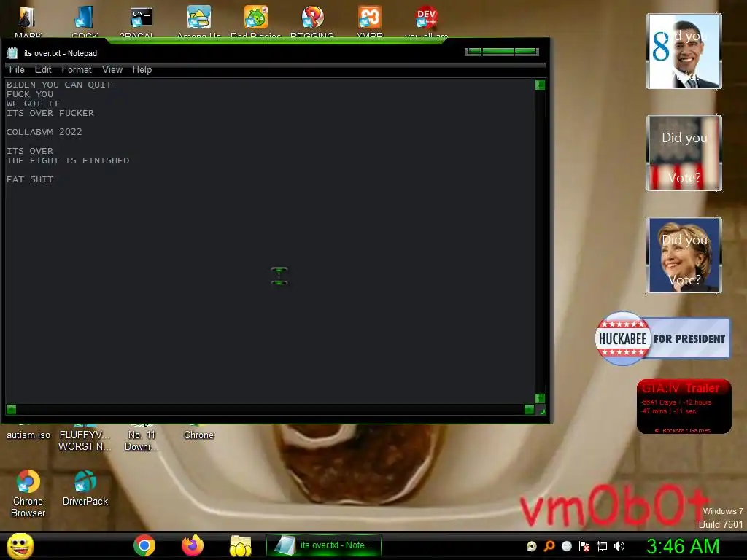Click the Huckabee For President gadget
The image size is (747, 560).
coord(662,338)
